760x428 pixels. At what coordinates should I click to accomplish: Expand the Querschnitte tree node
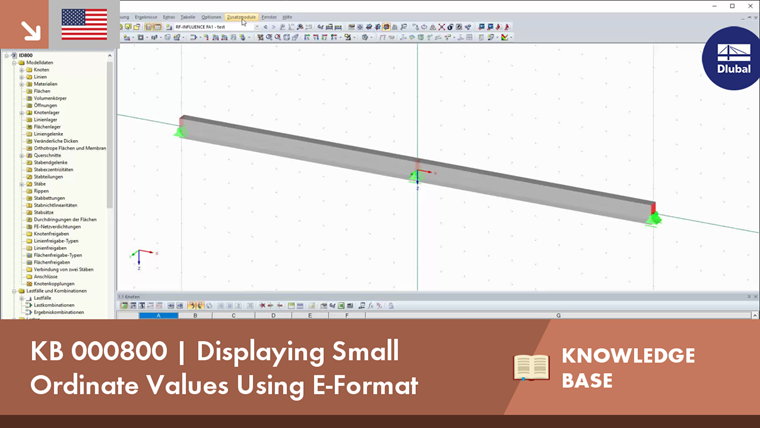(x=22, y=156)
